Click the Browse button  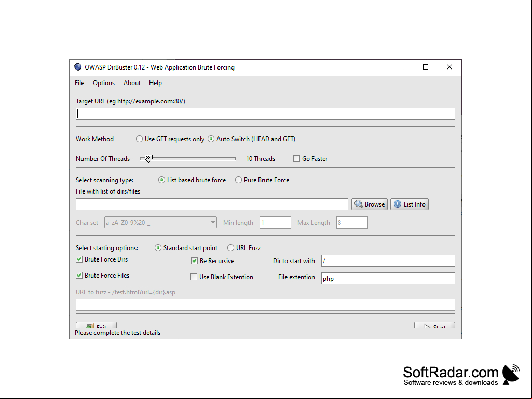(x=370, y=204)
